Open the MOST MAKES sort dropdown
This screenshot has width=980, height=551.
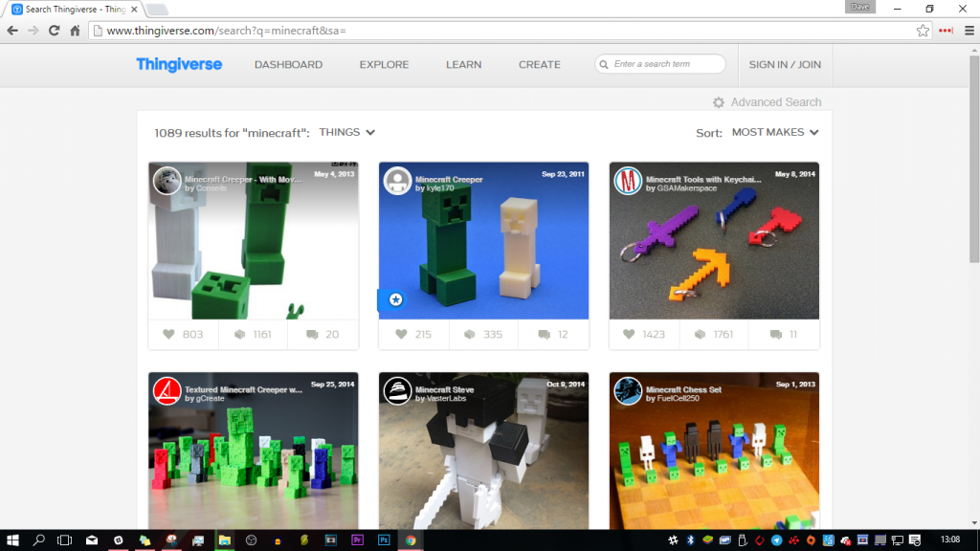[x=775, y=132]
